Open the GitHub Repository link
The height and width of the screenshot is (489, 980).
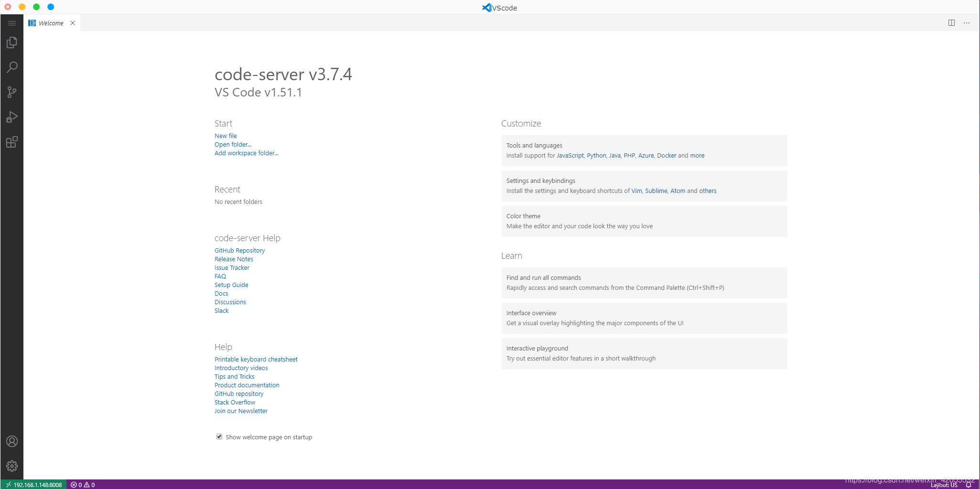[239, 251]
